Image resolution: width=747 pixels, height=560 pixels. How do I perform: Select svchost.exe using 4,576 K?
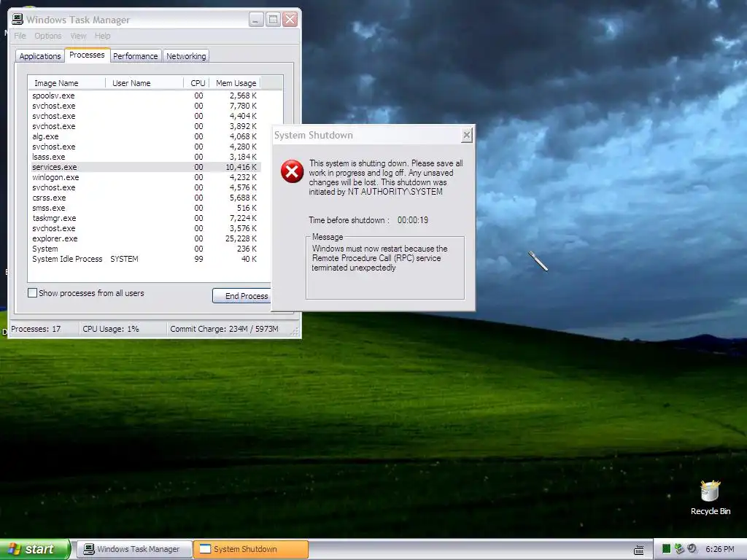tap(145, 187)
